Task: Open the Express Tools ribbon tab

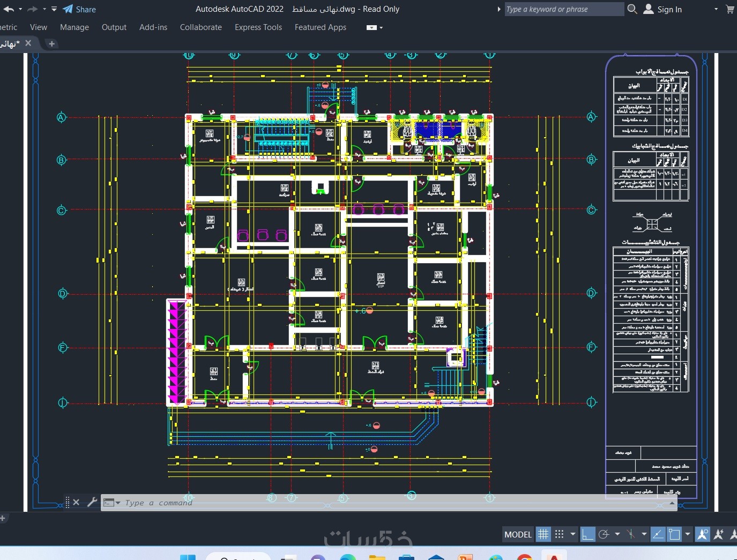Action: 258,27
